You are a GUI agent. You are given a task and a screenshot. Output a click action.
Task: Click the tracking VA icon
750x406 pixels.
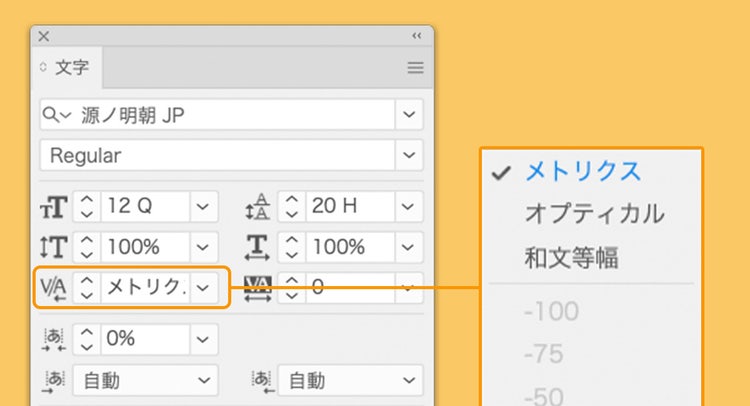tap(257, 288)
